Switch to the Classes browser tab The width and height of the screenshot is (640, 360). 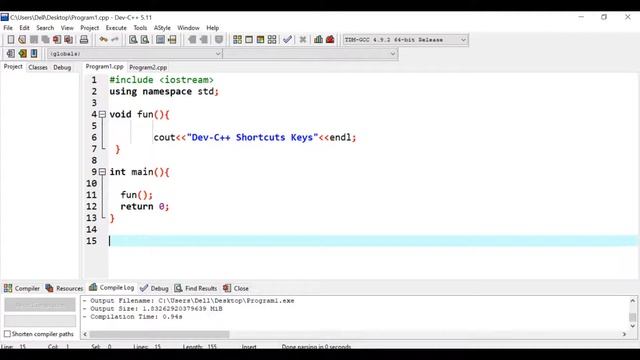(38, 67)
